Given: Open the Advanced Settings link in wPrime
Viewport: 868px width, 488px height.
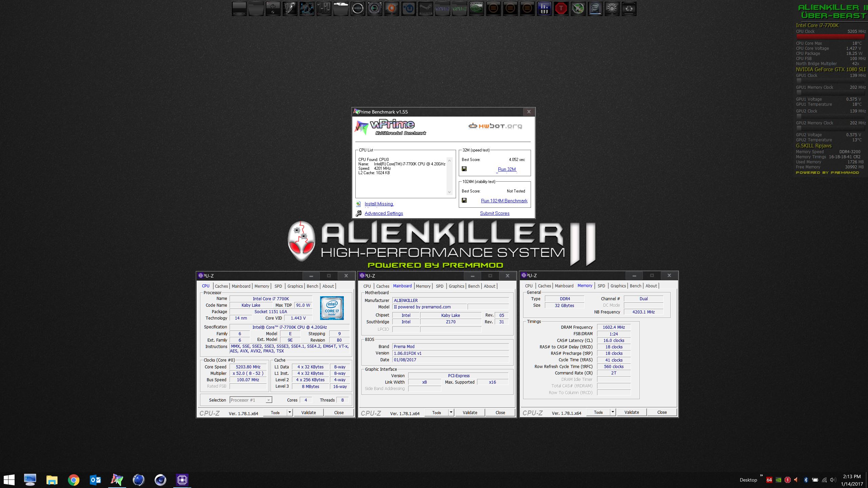Looking at the screenshot, I should (x=384, y=213).
